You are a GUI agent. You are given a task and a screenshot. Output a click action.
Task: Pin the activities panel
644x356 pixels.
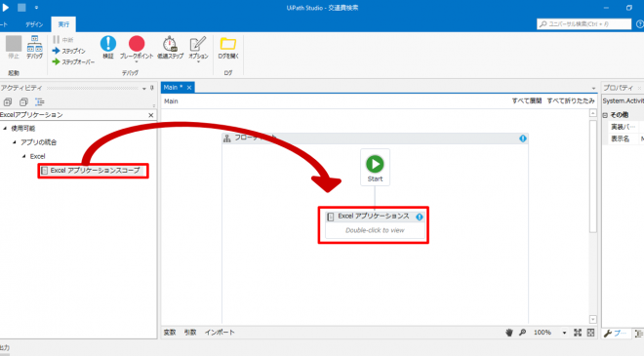pos(151,88)
